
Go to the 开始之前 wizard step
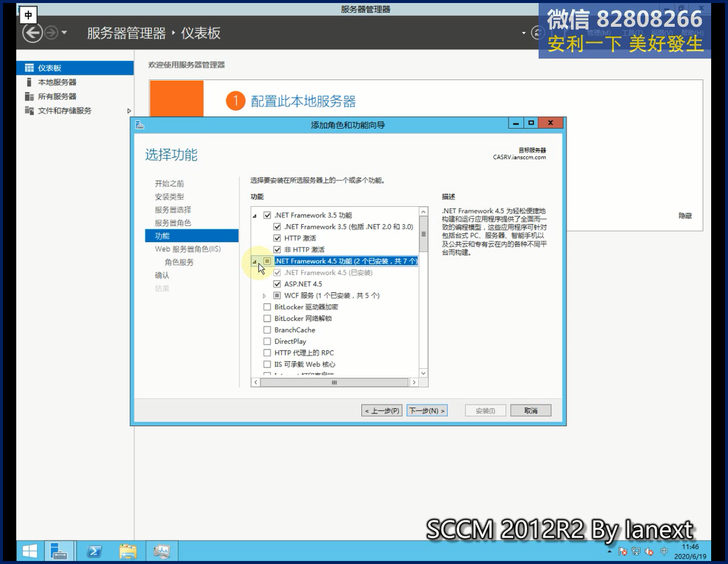(170, 183)
